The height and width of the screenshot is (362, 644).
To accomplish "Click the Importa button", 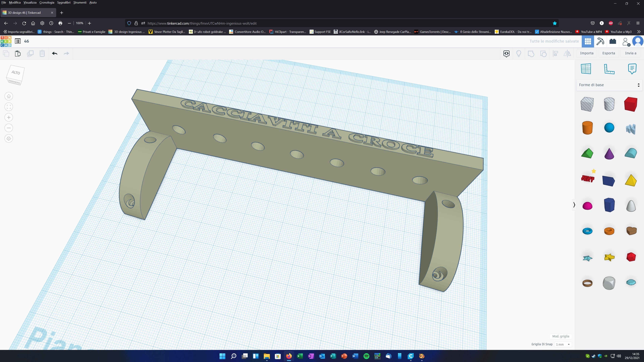I will [x=586, y=53].
